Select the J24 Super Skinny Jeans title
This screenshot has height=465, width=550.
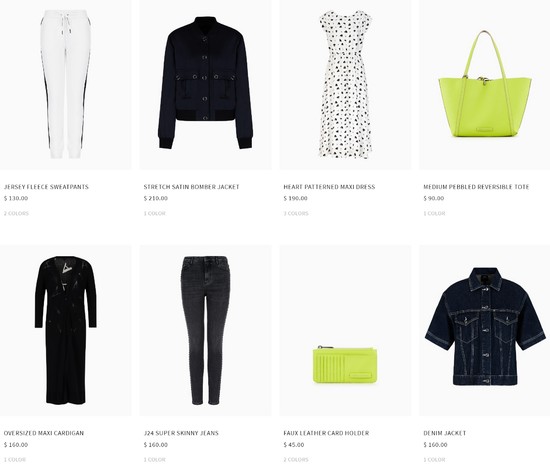(x=181, y=433)
